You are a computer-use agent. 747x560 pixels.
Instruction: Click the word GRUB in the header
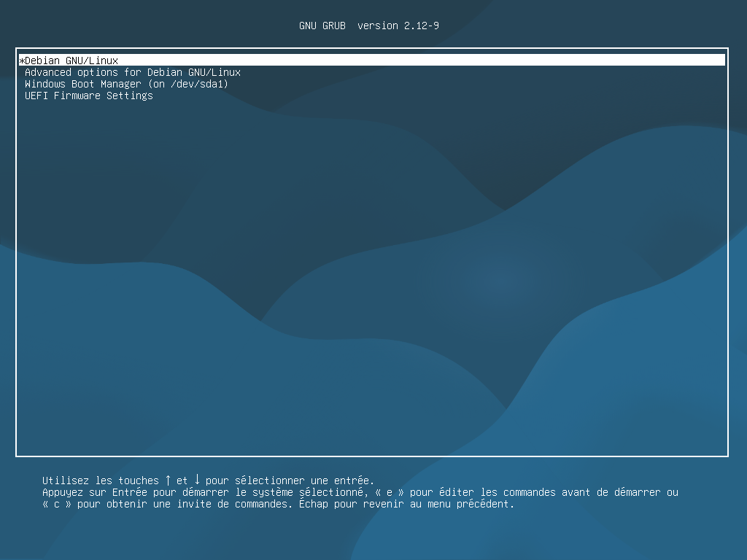coord(334,25)
